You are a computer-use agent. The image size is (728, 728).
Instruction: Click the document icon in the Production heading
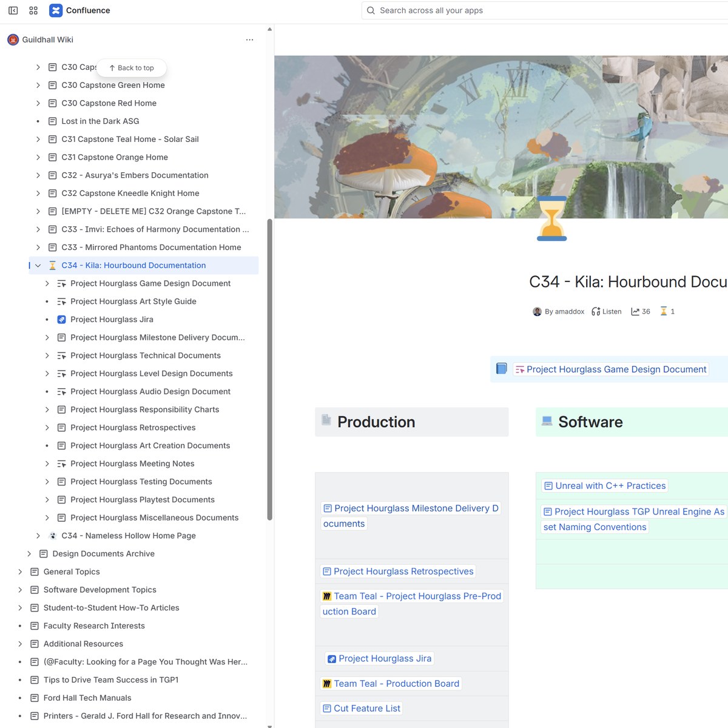(x=326, y=420)
